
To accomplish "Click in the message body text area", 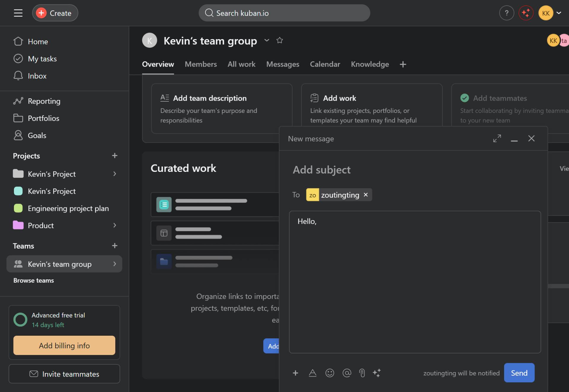I will pyautogui.click(x=415, y=282).
